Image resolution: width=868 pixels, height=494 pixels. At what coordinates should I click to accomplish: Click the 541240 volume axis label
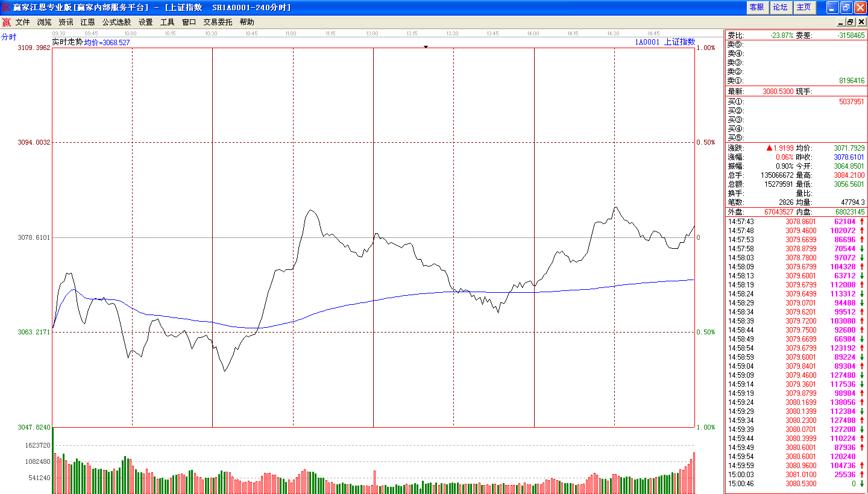40,478
